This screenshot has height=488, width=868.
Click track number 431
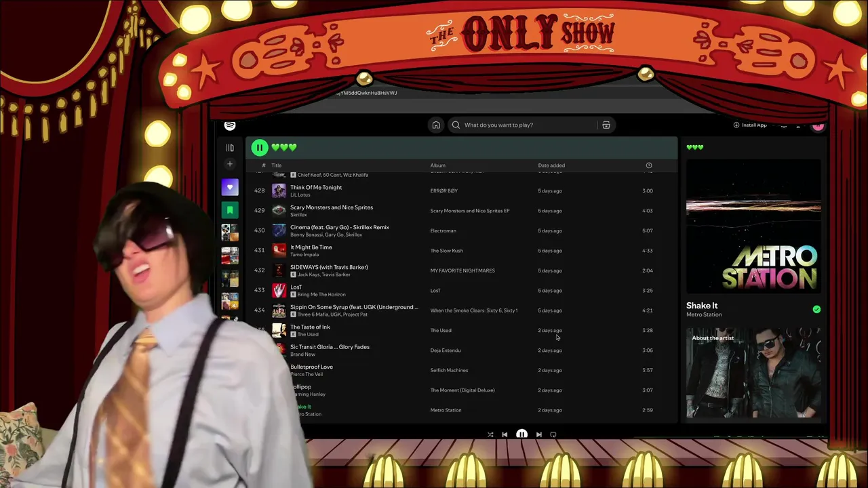point(259,251)
